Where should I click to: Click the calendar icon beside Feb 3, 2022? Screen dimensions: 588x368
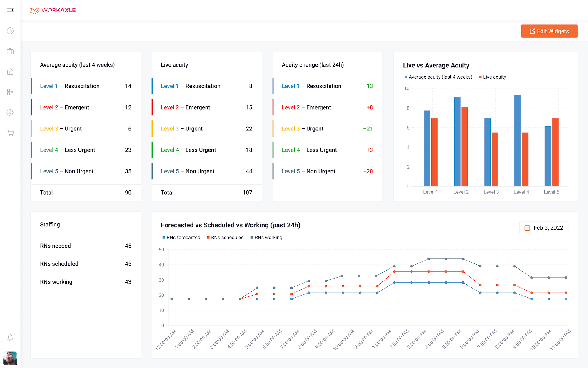click(528, 228)
